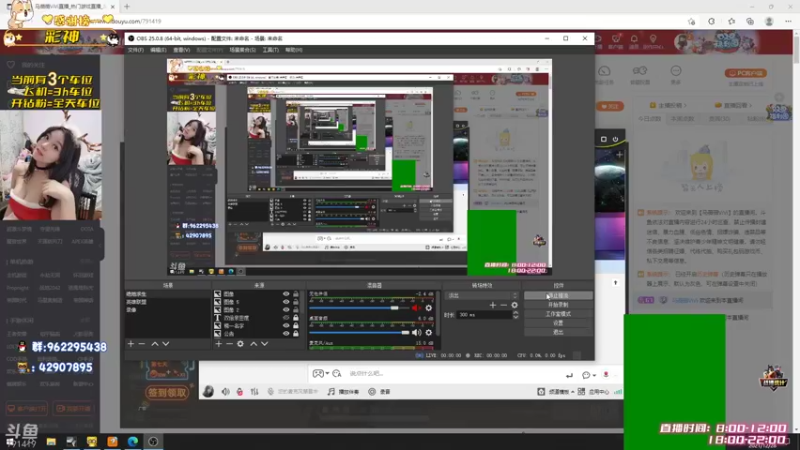Screen dimensions: 800x450
Task: Open Microsoft Edge from the Windows taskbar
Action: point(133,442)
